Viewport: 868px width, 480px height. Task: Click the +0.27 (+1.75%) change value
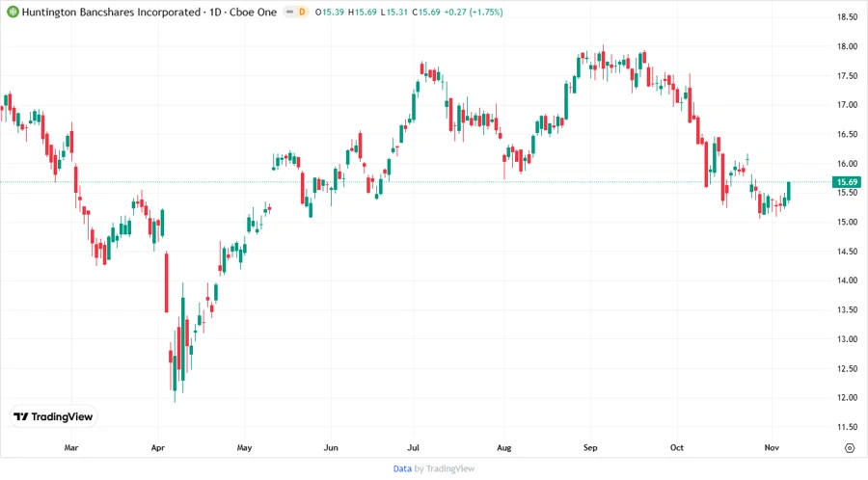click(x=474, y=12)
